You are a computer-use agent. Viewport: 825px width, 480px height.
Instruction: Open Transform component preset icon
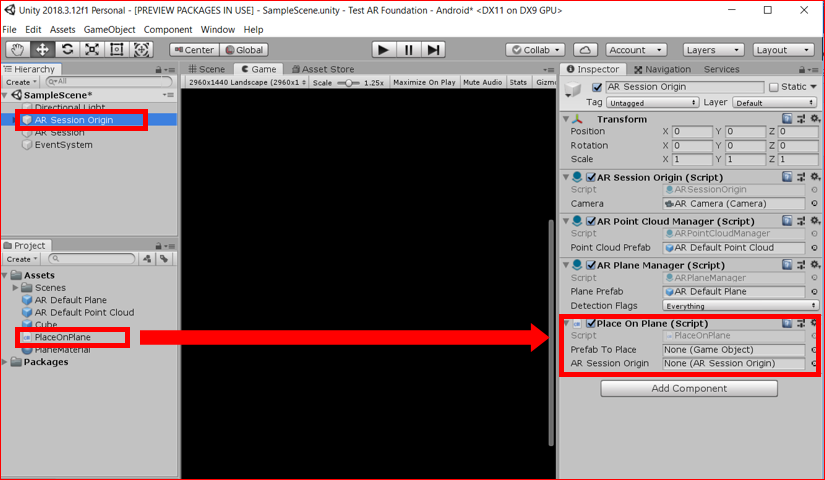click(801, 118)
